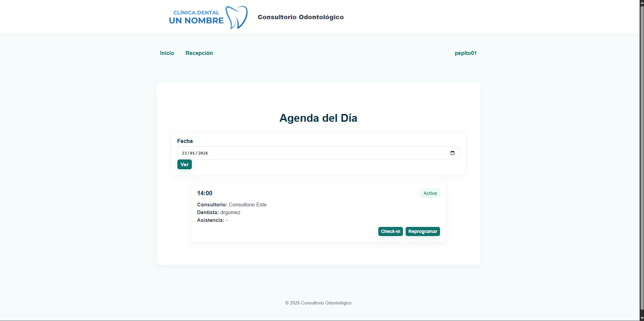The image size is (644, 321).
Task: Click the down arrow on the scrollbar
Action: pyautogui.click(x=640, y=318)
